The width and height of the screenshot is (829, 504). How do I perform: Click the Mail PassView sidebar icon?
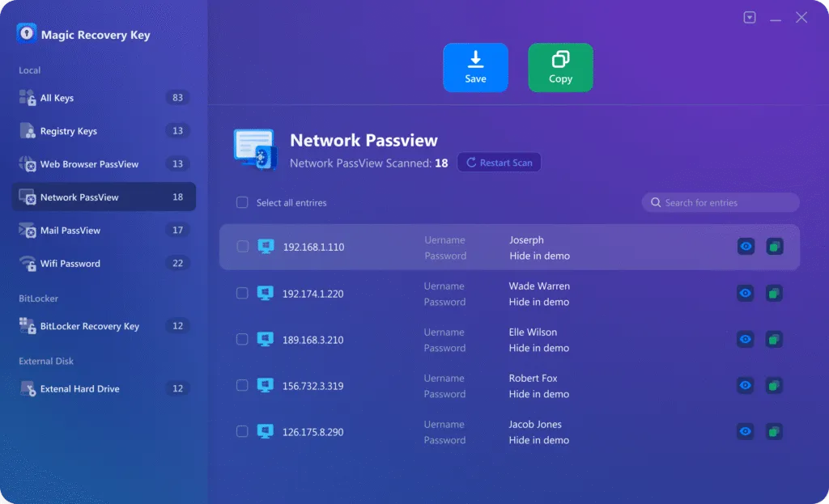pyautogui.click(x=27, y=231)
